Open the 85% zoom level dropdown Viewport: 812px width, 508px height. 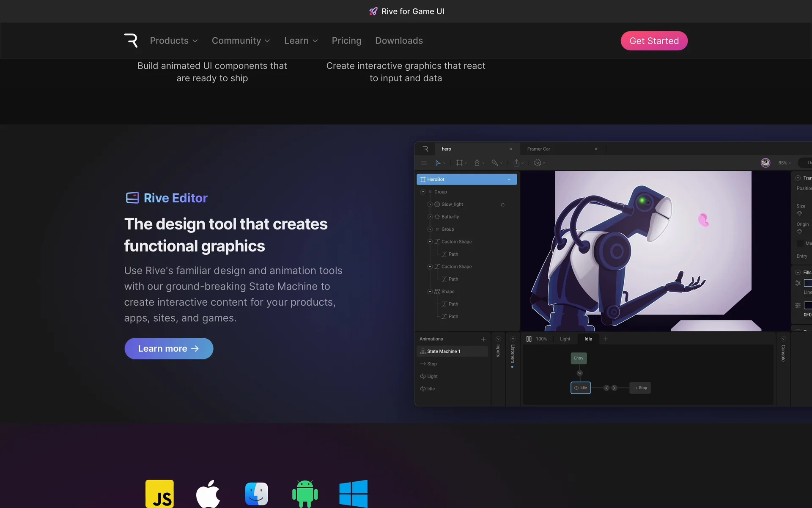[x=785, y=163]
